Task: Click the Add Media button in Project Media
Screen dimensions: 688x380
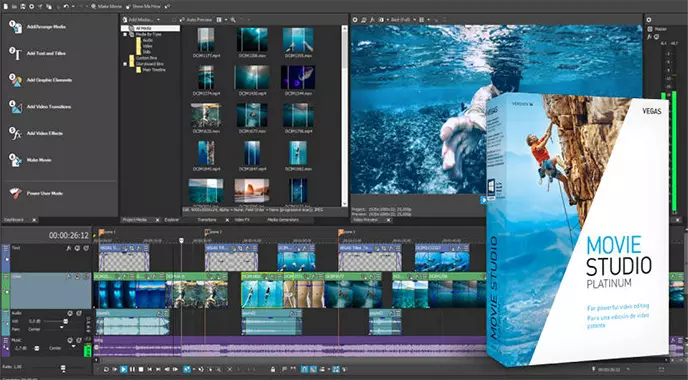Action: pyautogui.click(x=137, y=20)
